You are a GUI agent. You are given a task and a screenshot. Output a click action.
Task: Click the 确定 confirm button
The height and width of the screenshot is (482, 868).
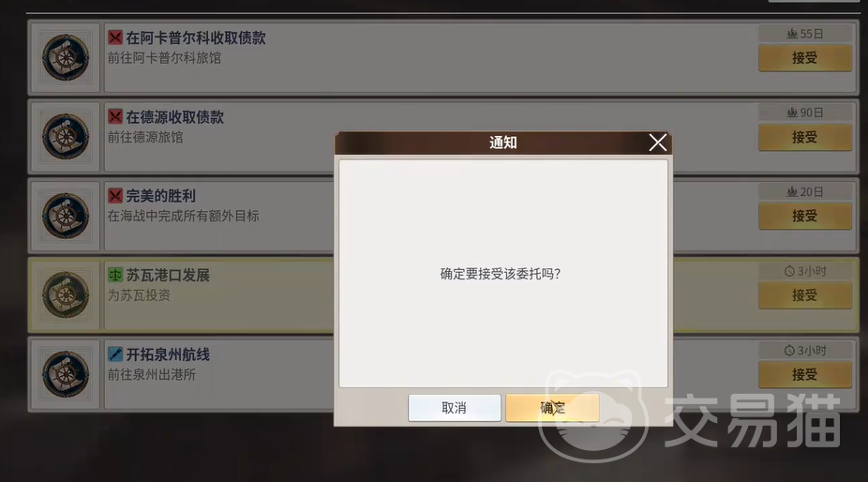coord(552,408)
